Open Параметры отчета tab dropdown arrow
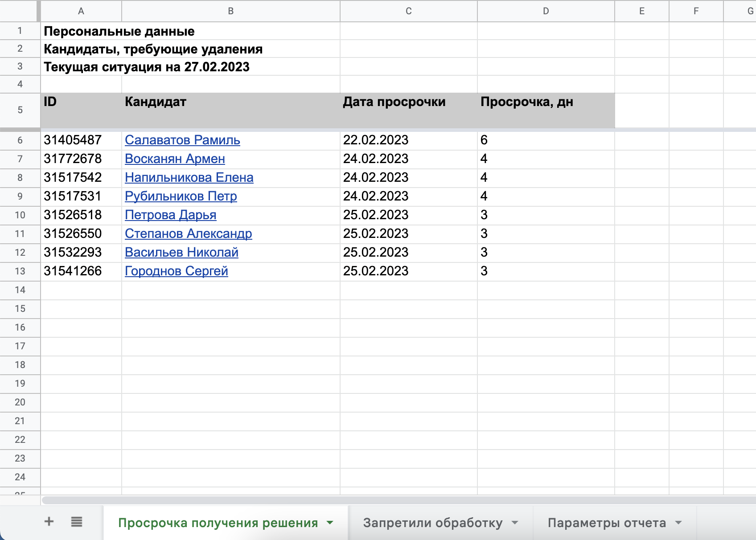Viewport: 756px width, 540px height. pos(678,523)
